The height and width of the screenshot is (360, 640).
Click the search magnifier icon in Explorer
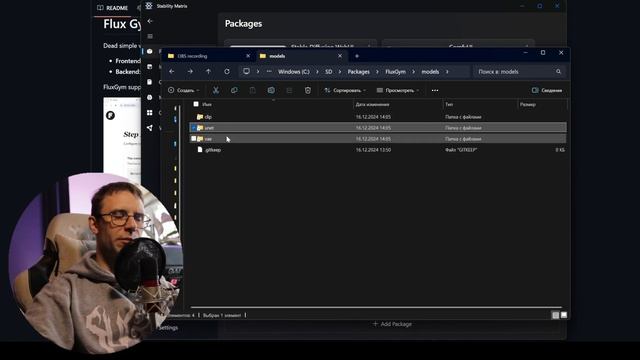click(x=558, y=71)
